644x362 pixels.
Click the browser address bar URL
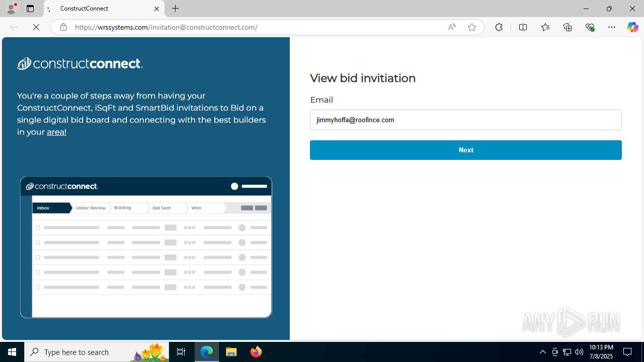click(x=166, y=27)
